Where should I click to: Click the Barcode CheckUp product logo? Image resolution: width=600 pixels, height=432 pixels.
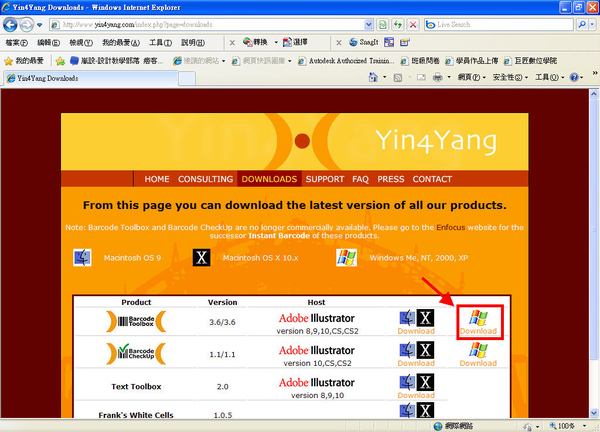click(x=136, y=354)
